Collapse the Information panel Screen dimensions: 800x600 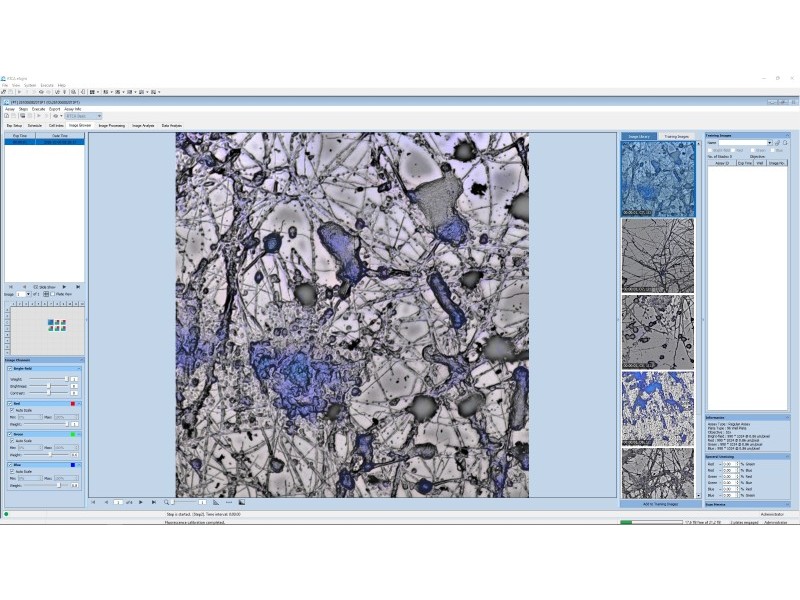(787, 417)
